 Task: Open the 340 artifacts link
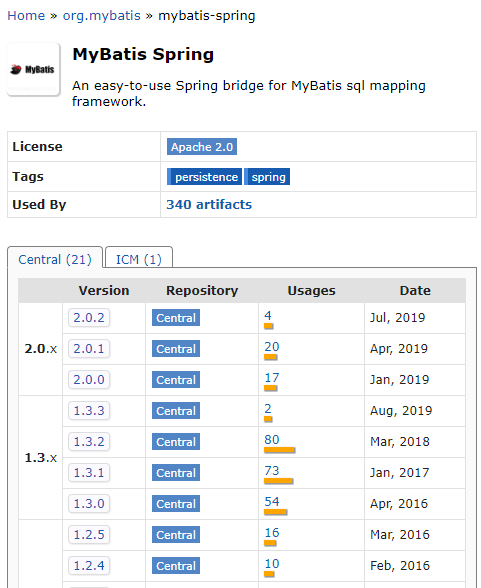[209, 205]
